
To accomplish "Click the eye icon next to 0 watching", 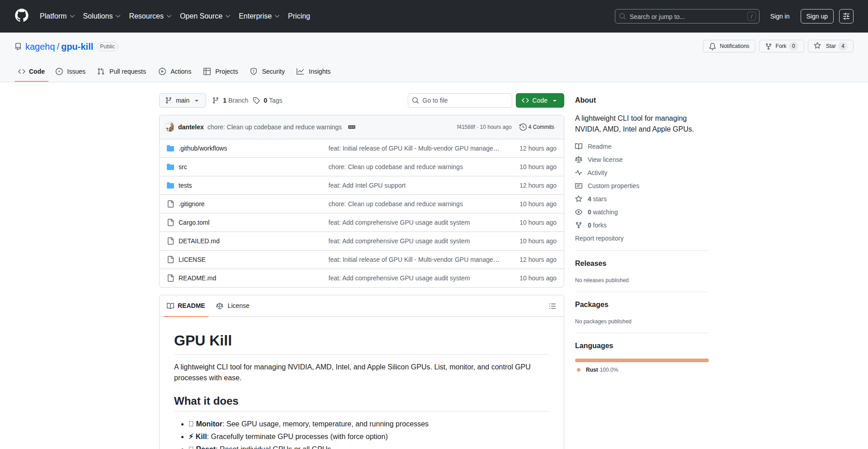I will (x=579, y=212).
